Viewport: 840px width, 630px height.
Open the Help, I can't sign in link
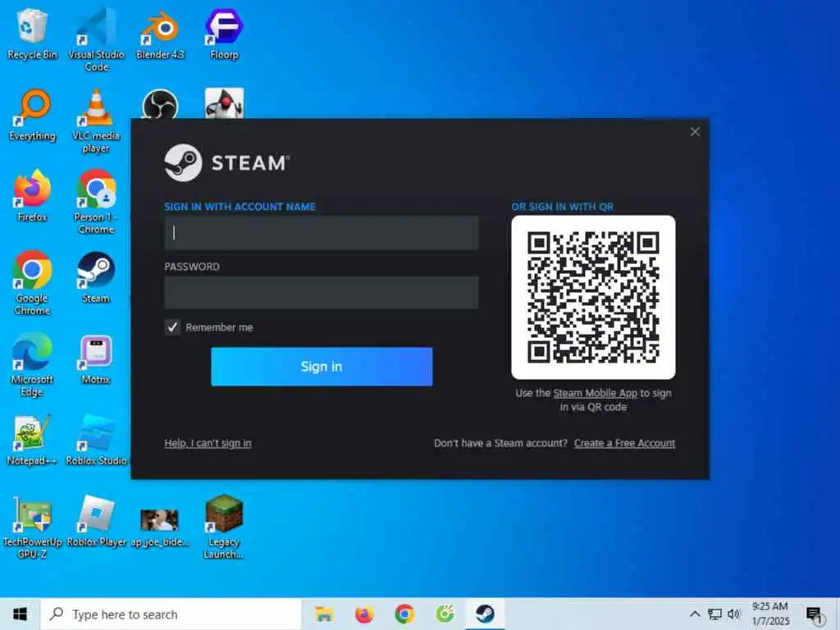(208, 443)
